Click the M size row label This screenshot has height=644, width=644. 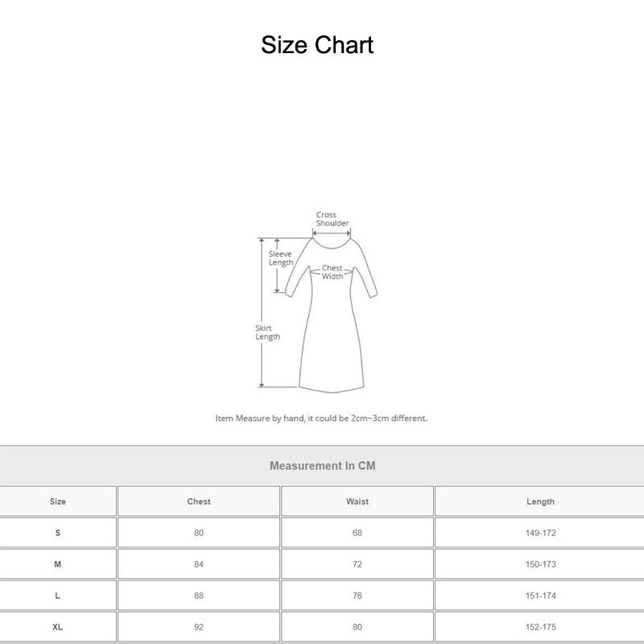[x=58, y=563]
